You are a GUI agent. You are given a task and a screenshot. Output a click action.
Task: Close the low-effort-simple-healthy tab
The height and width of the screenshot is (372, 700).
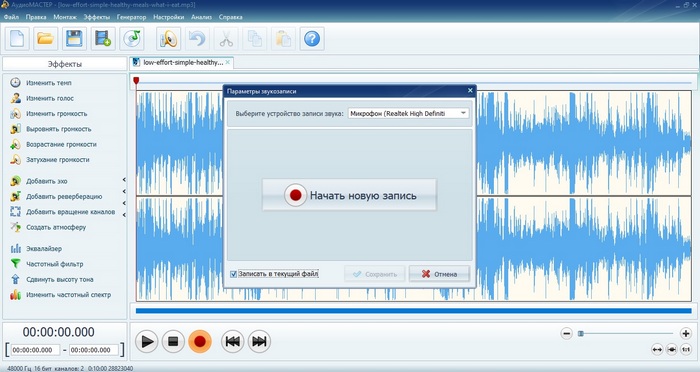tap(228, 63)
